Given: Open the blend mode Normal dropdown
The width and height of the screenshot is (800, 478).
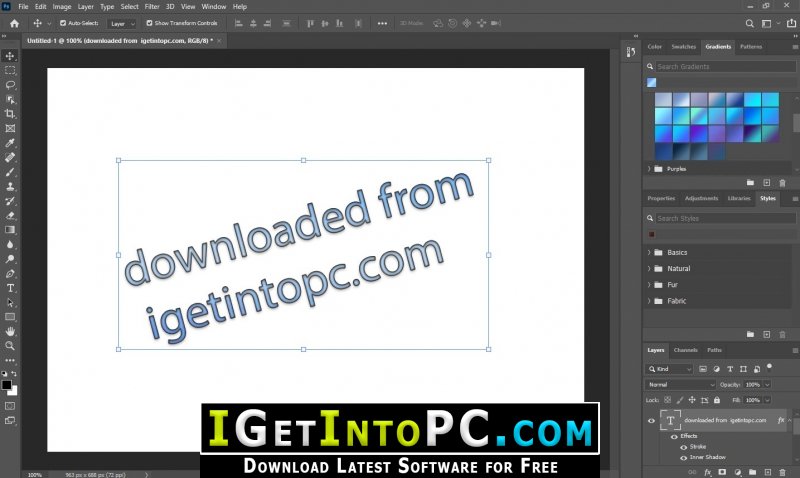Looking at the screenshot, I should [x=681, y=385].
